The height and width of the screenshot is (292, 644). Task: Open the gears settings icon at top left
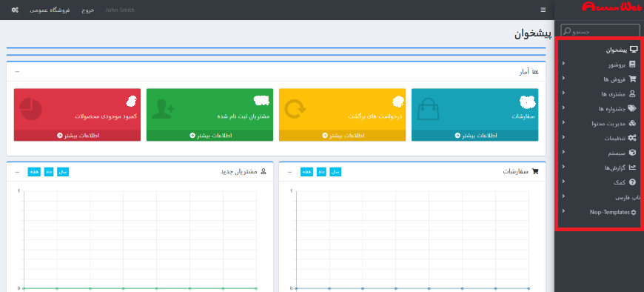(15, 10)
